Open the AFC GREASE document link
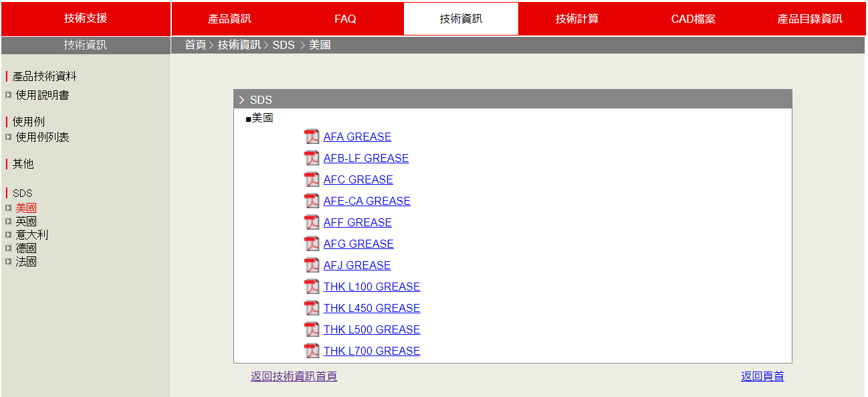The height and width of the screenshot is (397, 868). pyautogui.click(x=358, y=179)
